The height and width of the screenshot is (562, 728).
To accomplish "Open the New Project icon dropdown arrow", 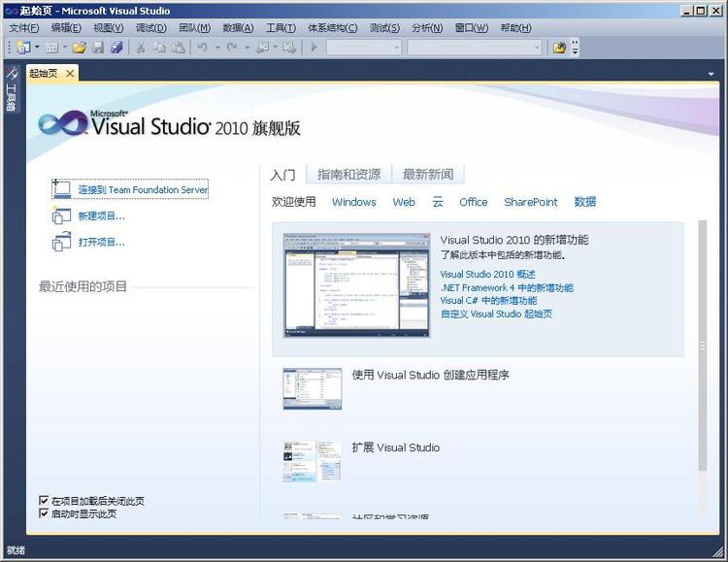I will (x=37, y=47).
